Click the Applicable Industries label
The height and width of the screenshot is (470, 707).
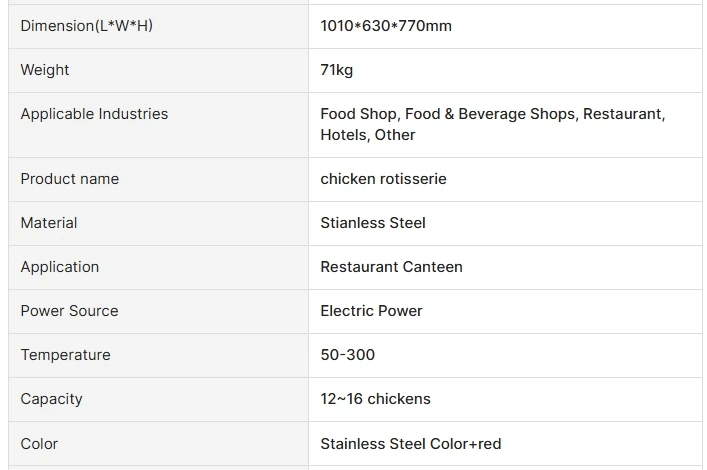(94, 114)
